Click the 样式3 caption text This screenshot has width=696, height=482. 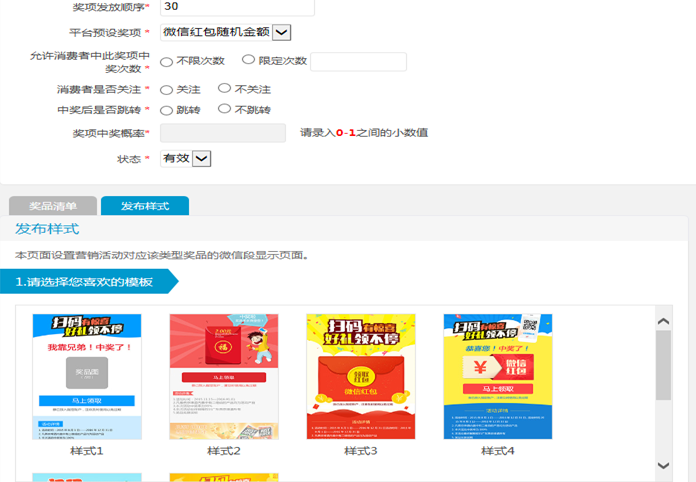[x=360, y=451]
